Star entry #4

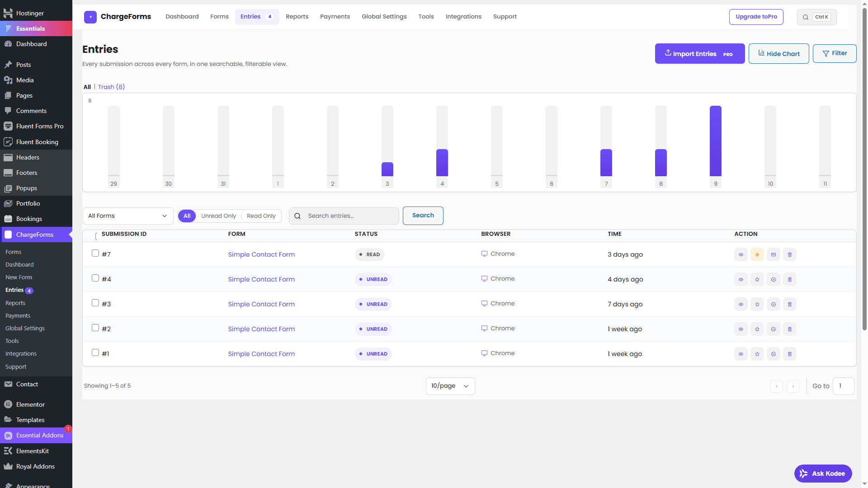[757, 279]
